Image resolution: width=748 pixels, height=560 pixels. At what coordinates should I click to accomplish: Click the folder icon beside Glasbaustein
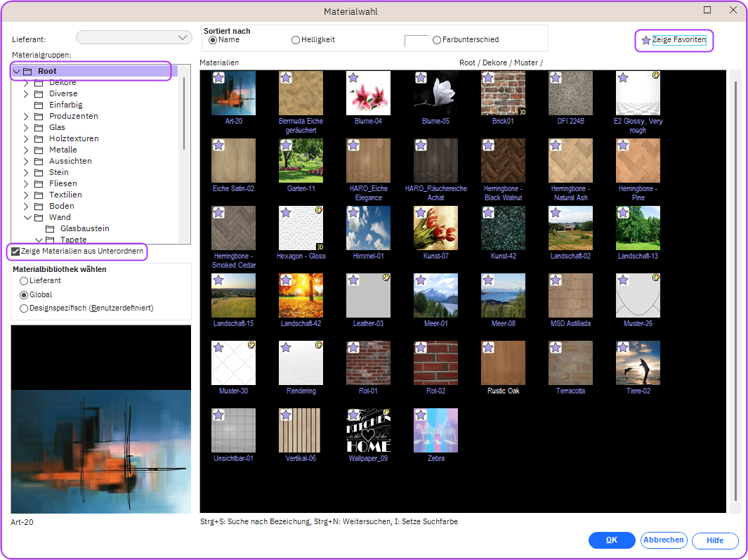(50, 228)
